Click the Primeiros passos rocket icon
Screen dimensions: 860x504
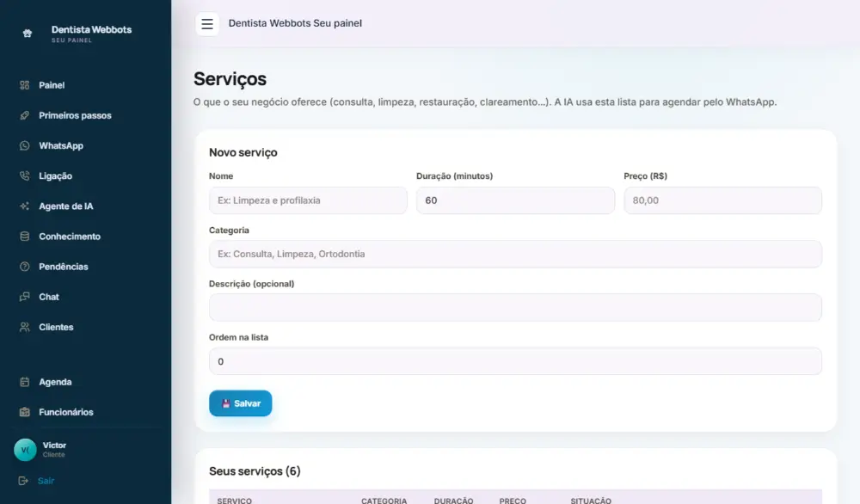(x=25, y=115)
